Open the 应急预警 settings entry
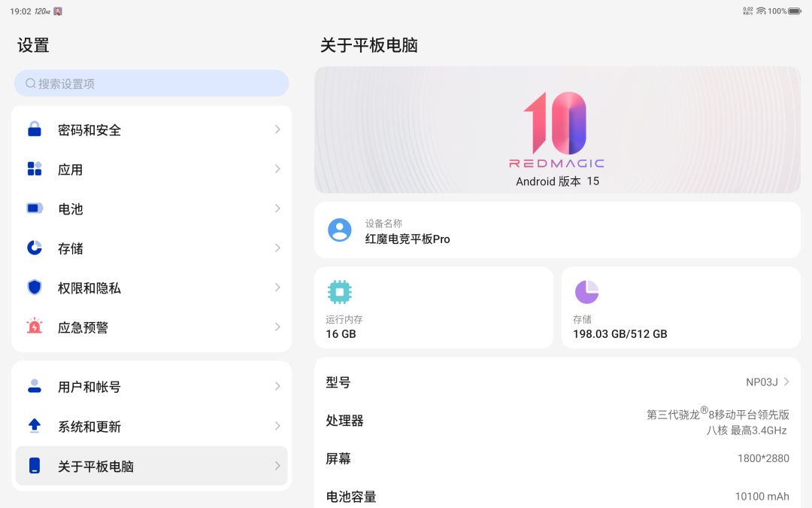The image size is (812, 508). (x=151, y=327)
